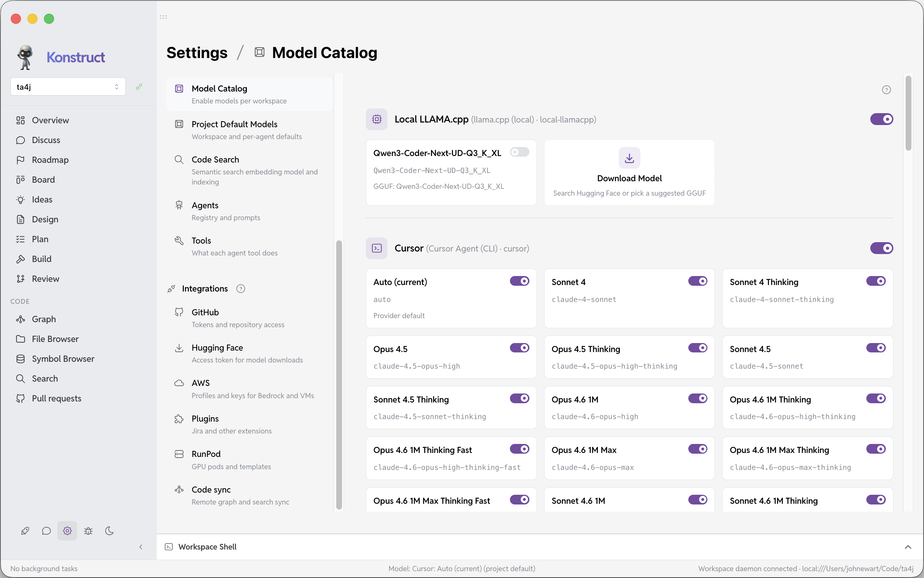Disable the Sonnet 4.5 model toggle
Image resolution: width=924 pixels, height=578 pixels.
[x=876, y=348]
